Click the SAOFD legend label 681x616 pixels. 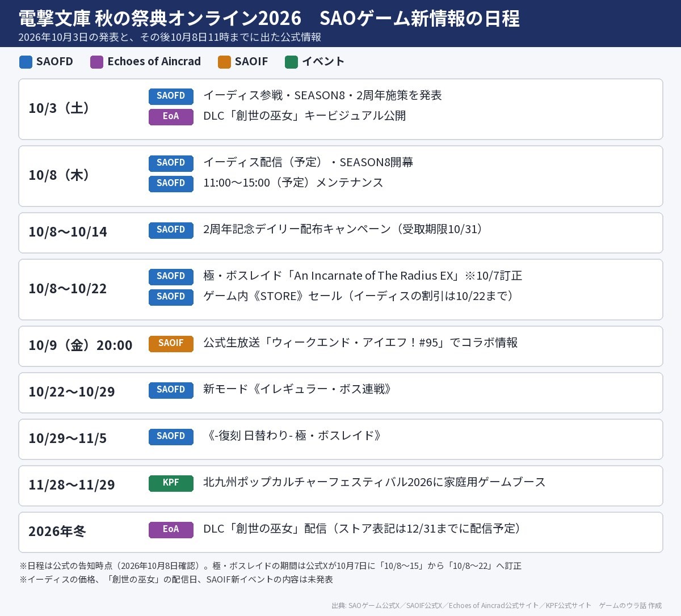(54, 62)
